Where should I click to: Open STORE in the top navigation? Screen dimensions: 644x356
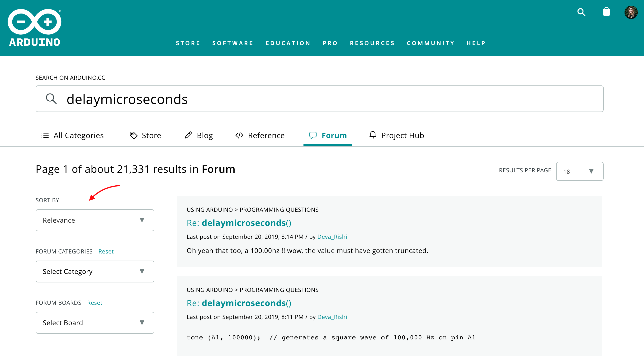(188, 43)
